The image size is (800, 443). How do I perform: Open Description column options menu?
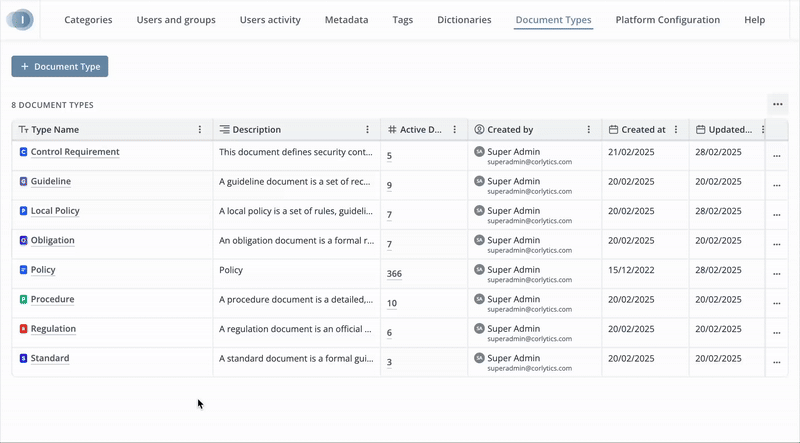[368, 130]
